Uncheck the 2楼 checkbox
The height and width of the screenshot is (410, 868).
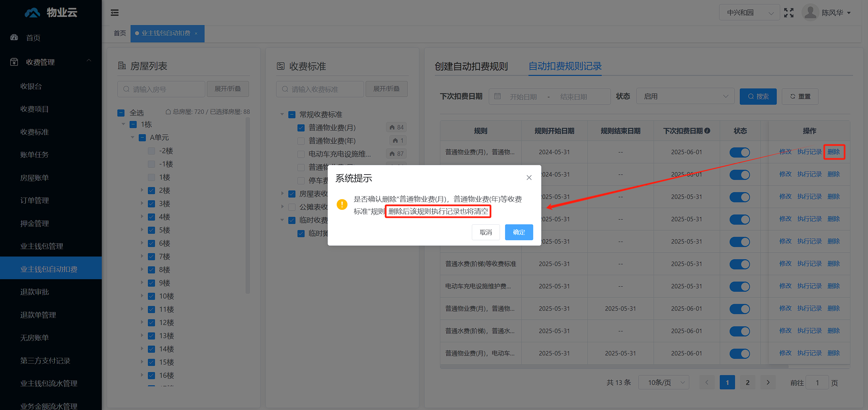[152, 191]
